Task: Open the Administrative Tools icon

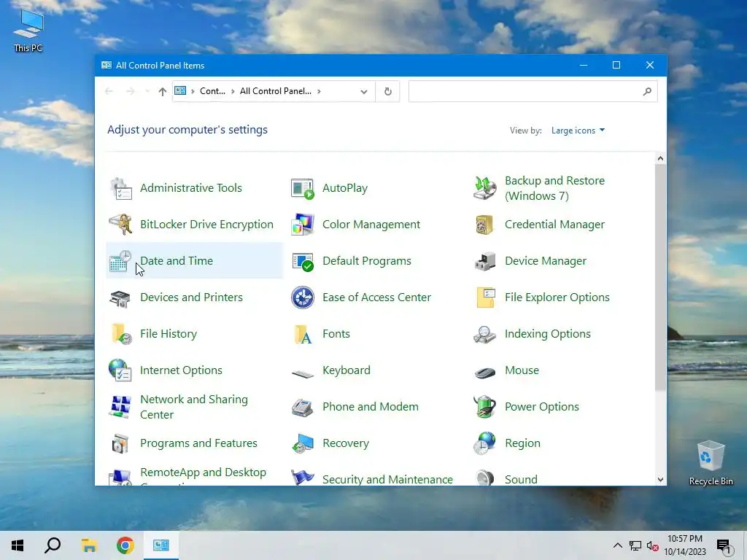Action: click(x=120, y=188)
